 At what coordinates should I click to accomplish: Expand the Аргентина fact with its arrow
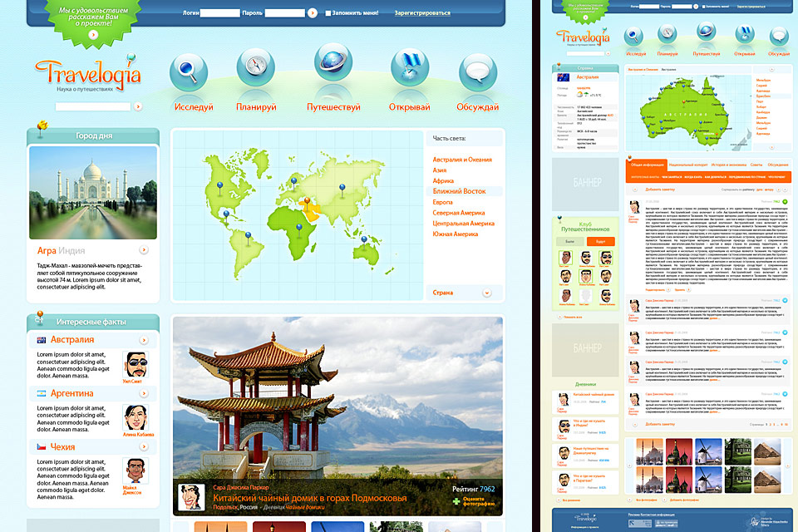click(x=144, y=393)
